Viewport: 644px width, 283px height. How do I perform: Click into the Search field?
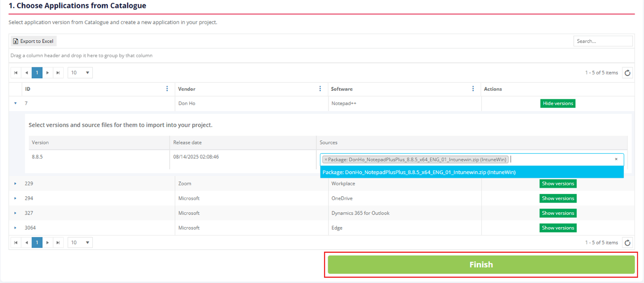tap(602, 41)
